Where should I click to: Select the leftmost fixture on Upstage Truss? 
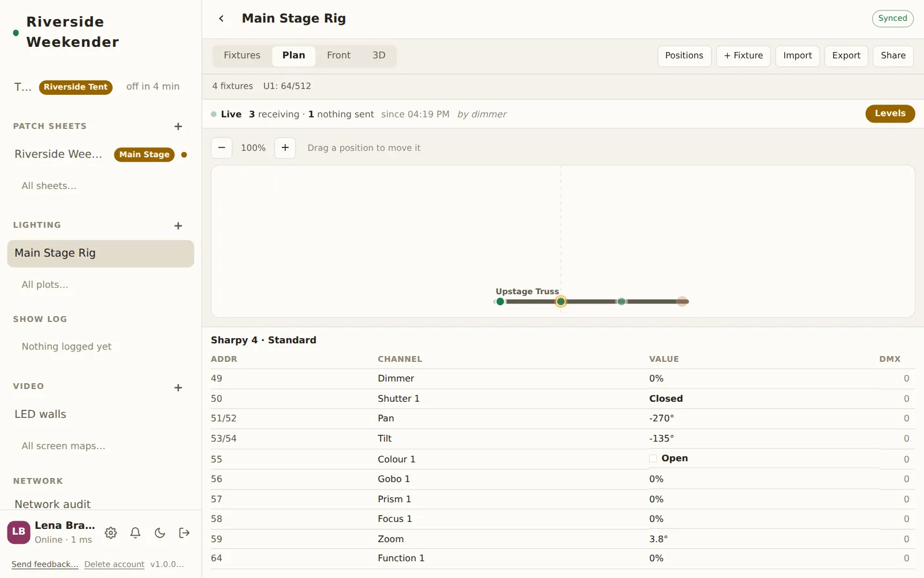click(x=500, y=302)
